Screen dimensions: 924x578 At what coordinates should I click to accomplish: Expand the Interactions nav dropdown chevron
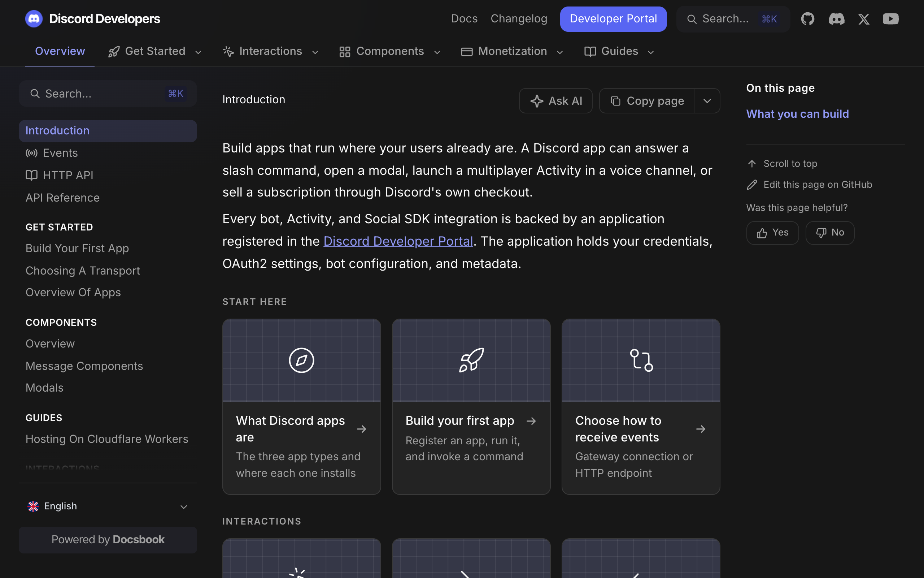click(x=315, y=52)
